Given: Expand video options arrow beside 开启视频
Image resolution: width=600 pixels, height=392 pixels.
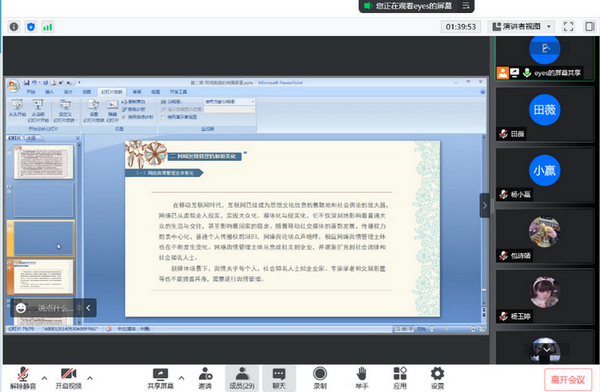Looking at the screenshot, I should (x=90, y=378).
